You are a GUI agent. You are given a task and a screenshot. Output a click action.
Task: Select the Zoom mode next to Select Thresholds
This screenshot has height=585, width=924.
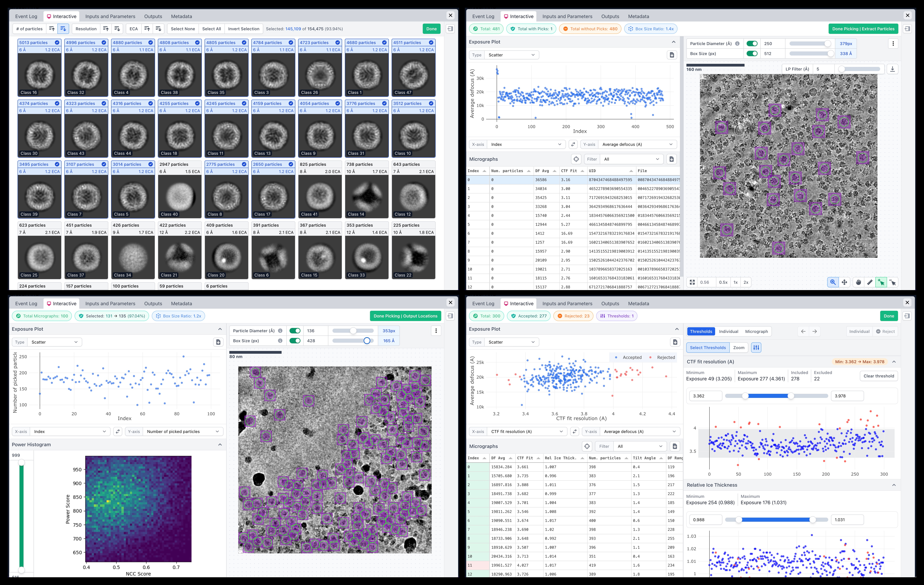tap(739, 347)
